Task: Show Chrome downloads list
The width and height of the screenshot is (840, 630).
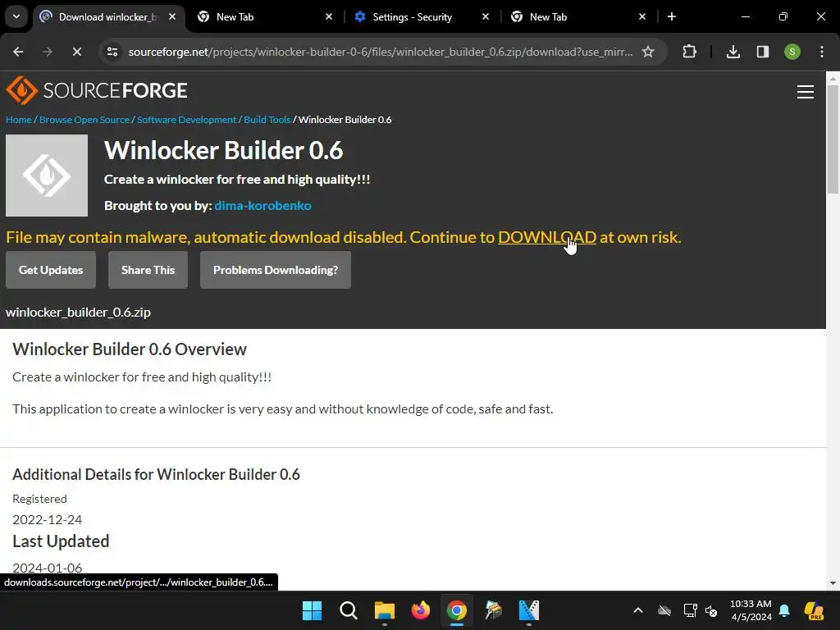Action: (x=733, y=52)
